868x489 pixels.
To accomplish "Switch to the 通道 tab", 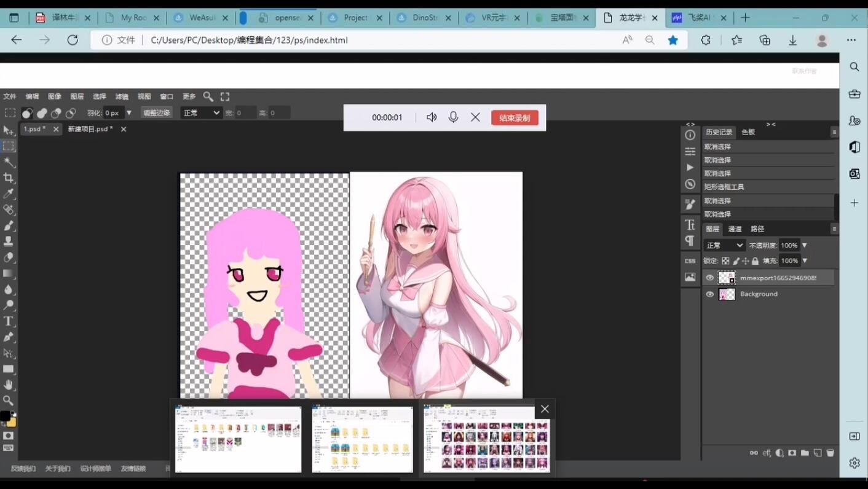I will pos(735,229).
